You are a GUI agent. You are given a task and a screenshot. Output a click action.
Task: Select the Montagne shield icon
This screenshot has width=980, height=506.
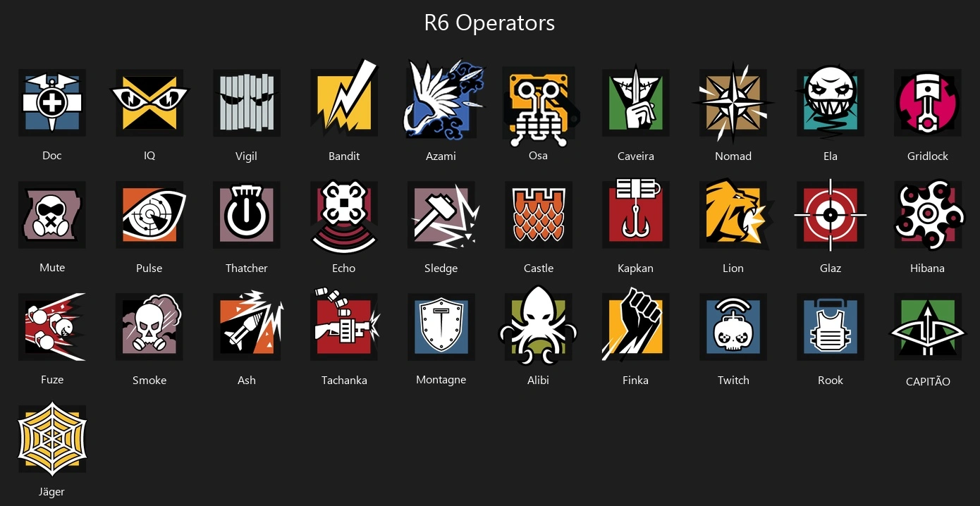pyautogui.click(x=441, y=327)
